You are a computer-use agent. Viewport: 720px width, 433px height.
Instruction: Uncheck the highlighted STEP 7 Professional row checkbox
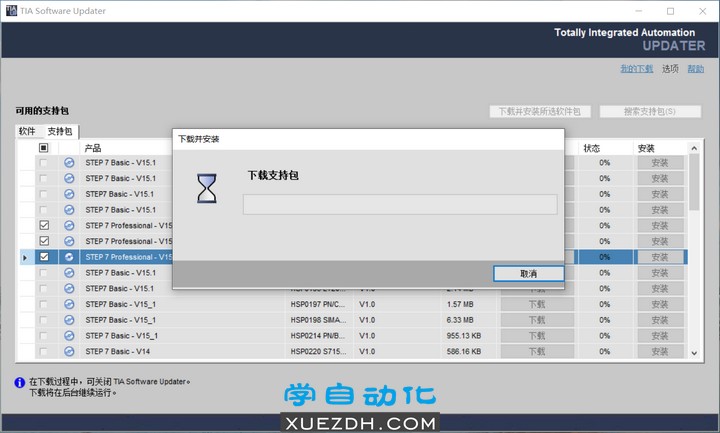44,257
